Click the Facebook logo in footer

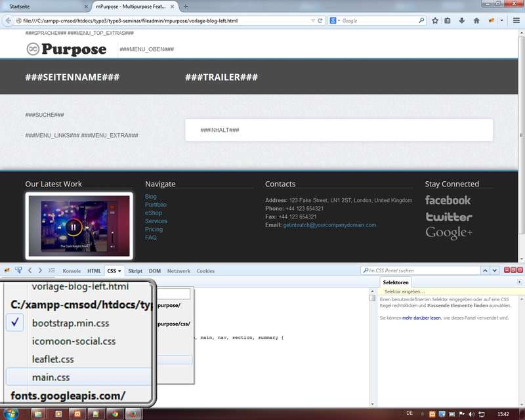click(448, 200)
